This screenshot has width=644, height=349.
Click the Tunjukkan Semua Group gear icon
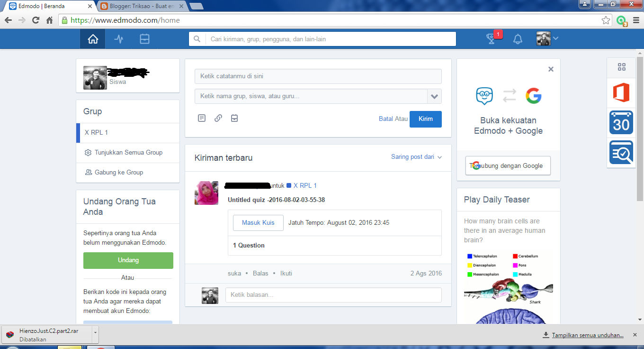click(x=88, y=153)
